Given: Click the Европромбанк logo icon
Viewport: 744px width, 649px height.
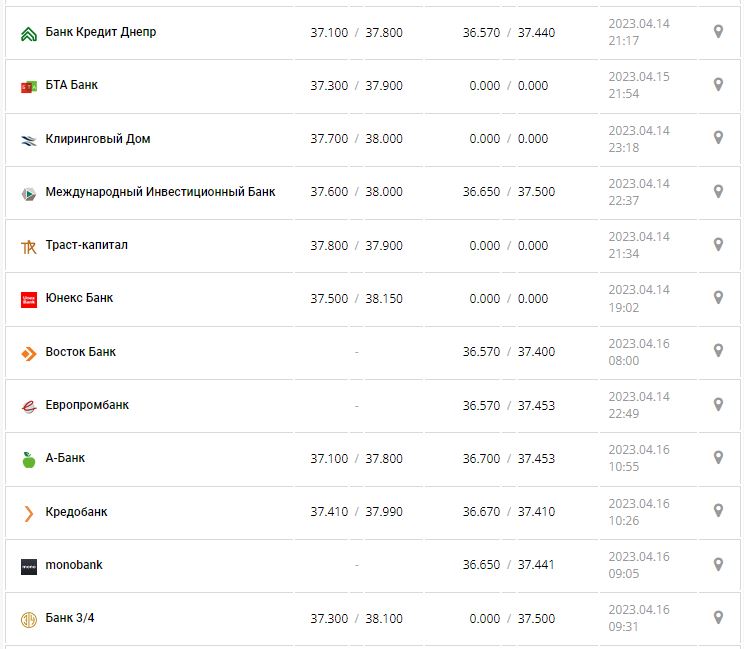Looking at the screenshot, I should tap(28, 406).
